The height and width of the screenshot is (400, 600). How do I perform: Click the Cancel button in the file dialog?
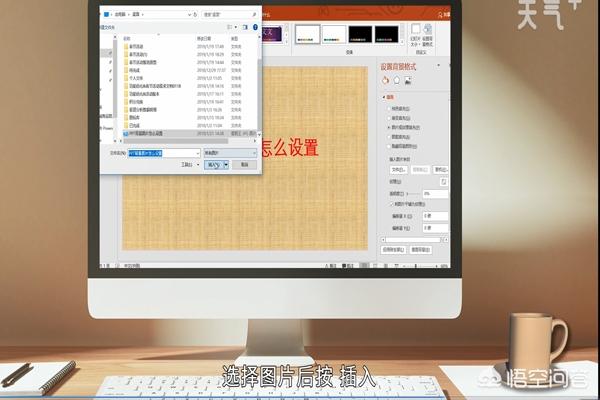(245, 165)
